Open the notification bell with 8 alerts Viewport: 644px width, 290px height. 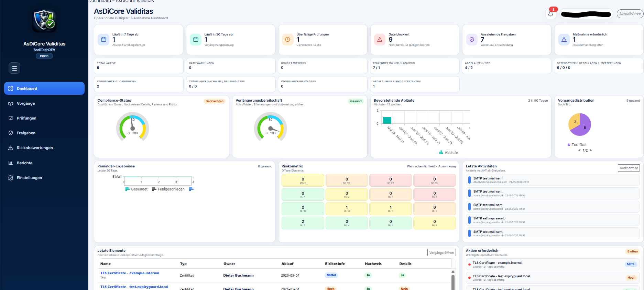[550, 14]
